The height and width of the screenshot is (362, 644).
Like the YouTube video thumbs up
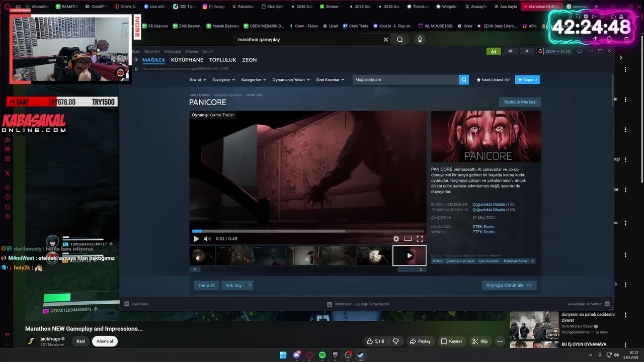(375, 341)
